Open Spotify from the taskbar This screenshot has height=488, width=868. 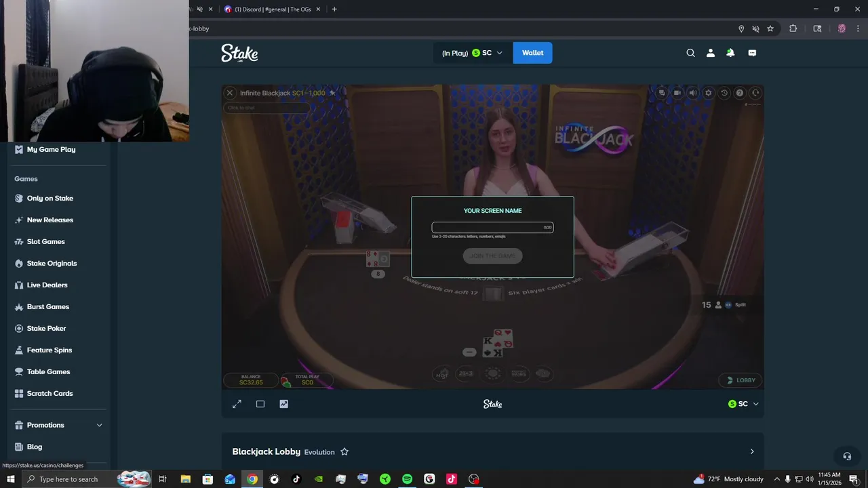pos(407,479)
